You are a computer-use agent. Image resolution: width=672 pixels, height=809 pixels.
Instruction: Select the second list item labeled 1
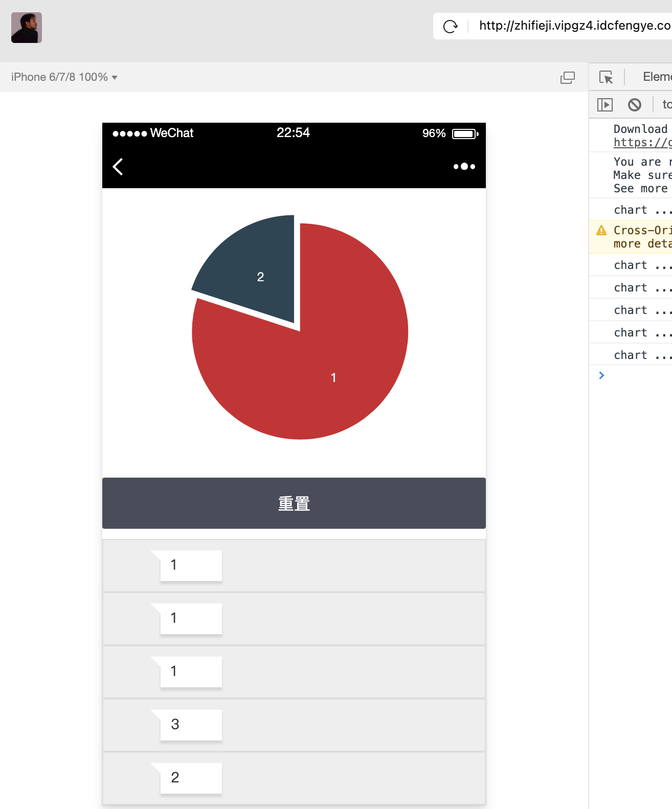(294, 619)
